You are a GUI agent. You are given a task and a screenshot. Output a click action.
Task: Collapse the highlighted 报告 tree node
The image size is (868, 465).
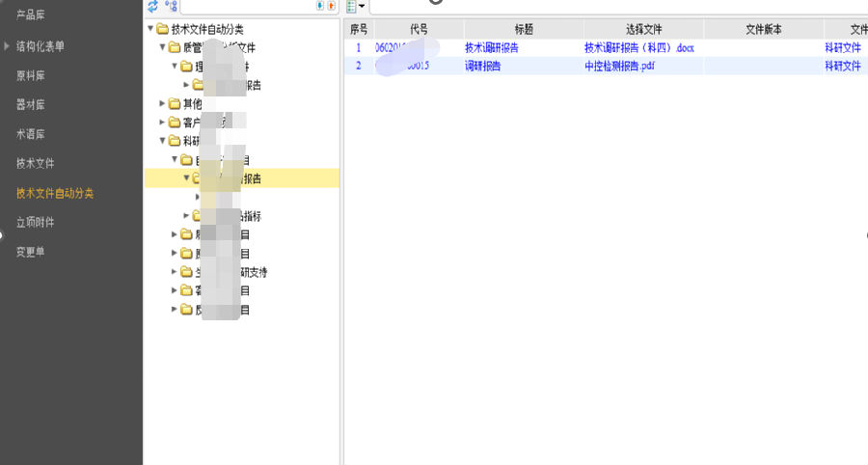186,178
